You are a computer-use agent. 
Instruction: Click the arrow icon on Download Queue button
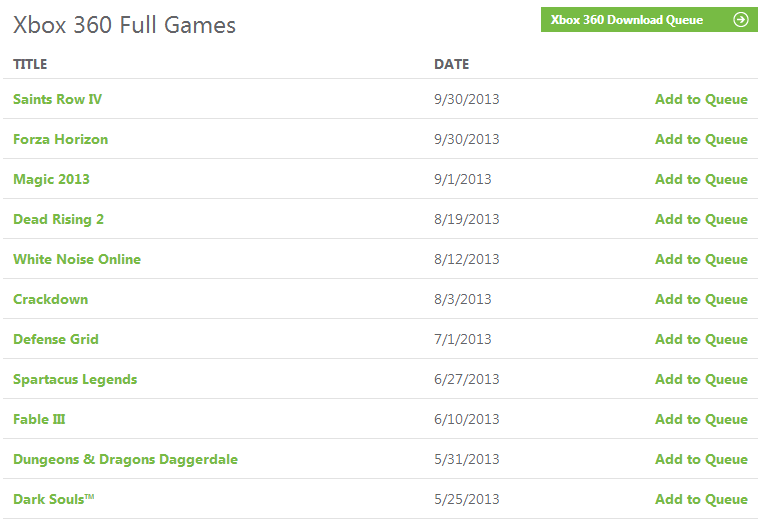click(x=741, y=20)
